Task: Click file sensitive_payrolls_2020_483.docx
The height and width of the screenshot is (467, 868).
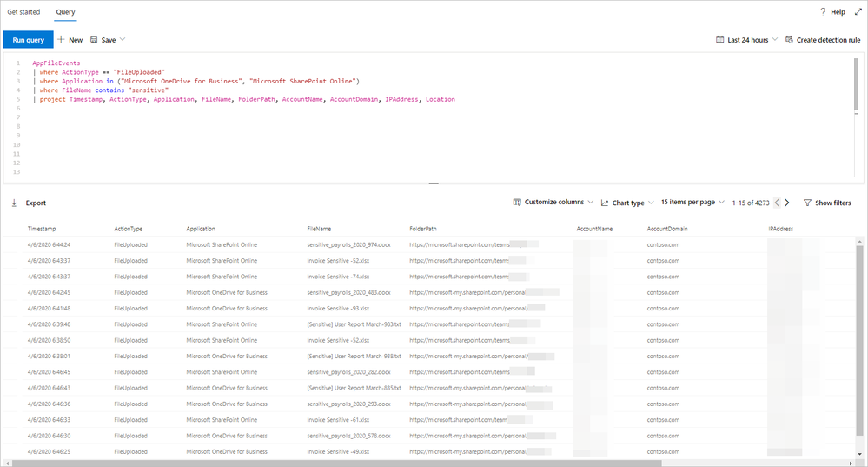Action: (x=348, y=292)
